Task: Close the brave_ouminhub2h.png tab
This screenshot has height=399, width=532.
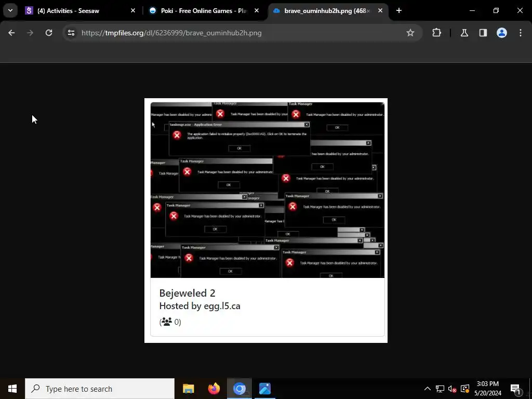Action: point(380,11)
